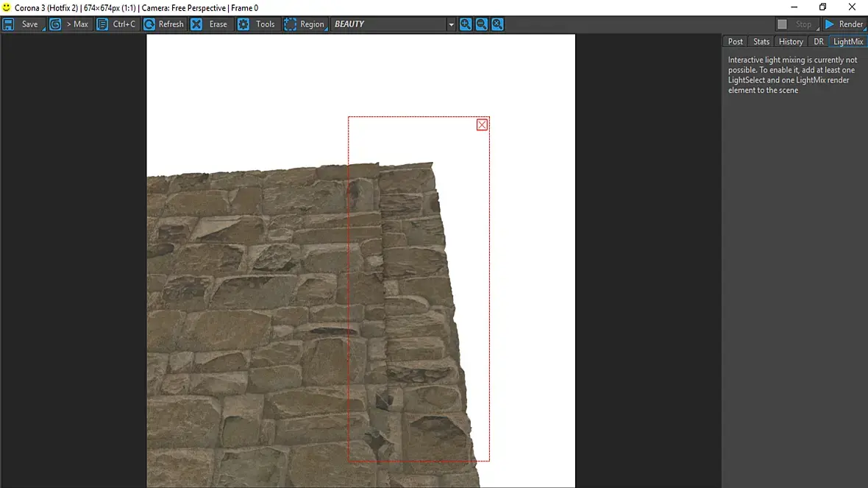868x488 pixels.
Task: Click the Stop square icon
Action: [x=782, y=24]
